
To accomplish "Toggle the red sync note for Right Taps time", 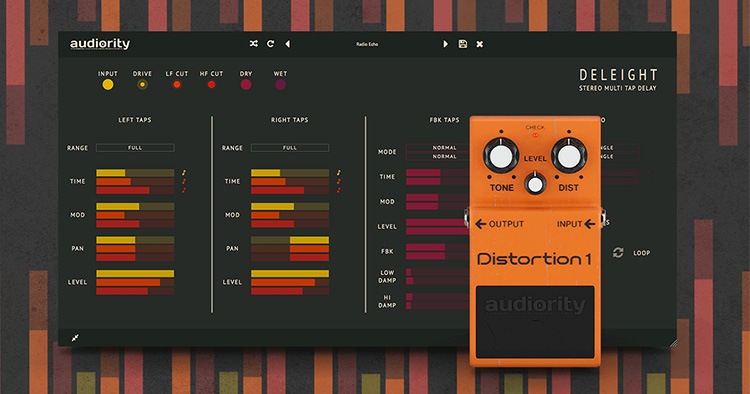I will (x=339, y=190).
